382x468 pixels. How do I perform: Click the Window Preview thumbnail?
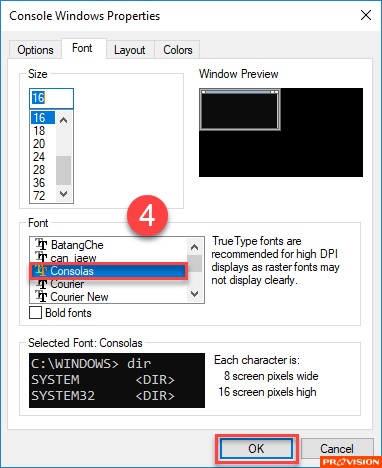tap(281, 132)
